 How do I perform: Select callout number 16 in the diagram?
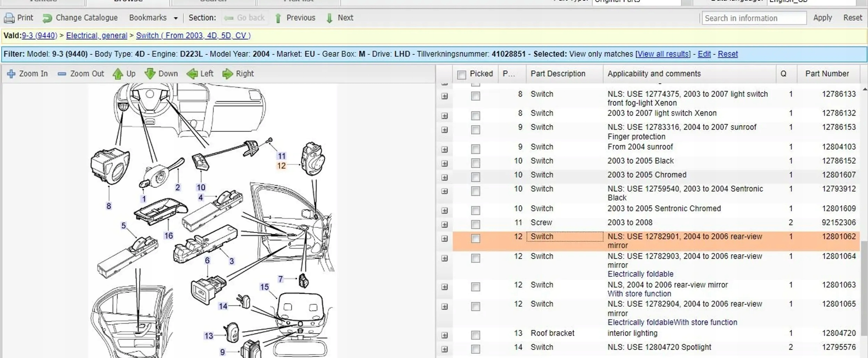point(169,236)
